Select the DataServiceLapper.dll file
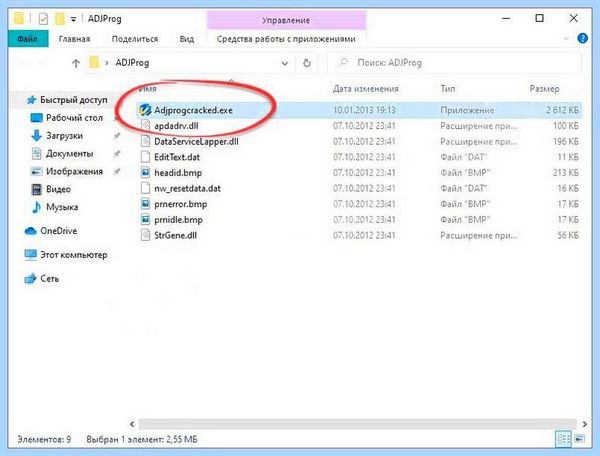The height and width of the screenshot is (456, 600). [x=196, y=142]
